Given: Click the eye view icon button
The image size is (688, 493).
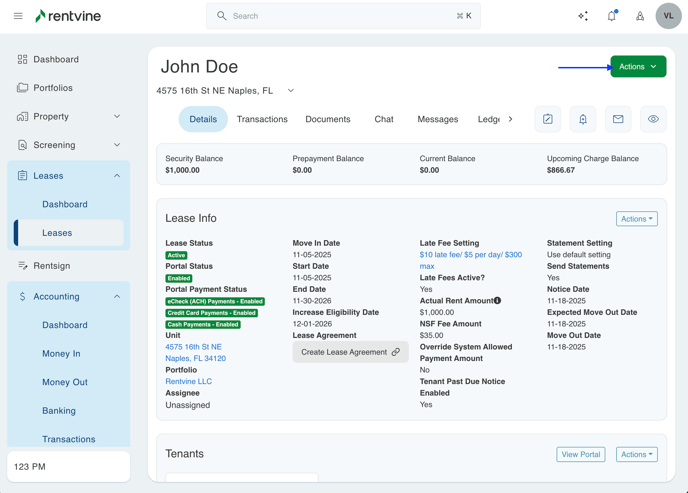Looking at the screenshot, I should click(x=653, y=119).
